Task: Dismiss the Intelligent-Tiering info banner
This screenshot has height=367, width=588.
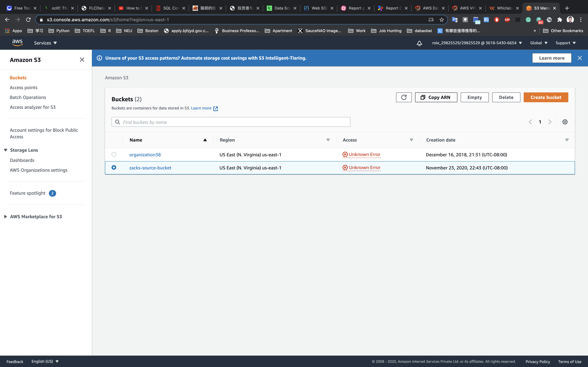Action: [580, 58]
